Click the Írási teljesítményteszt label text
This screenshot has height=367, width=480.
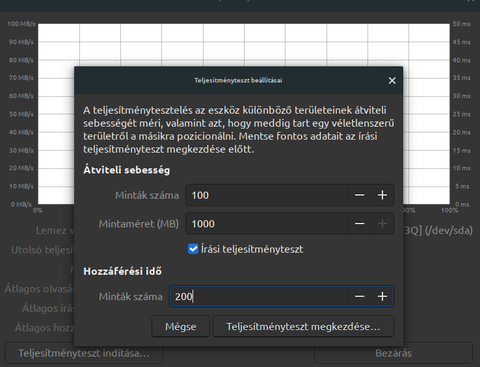pos(252,249)
